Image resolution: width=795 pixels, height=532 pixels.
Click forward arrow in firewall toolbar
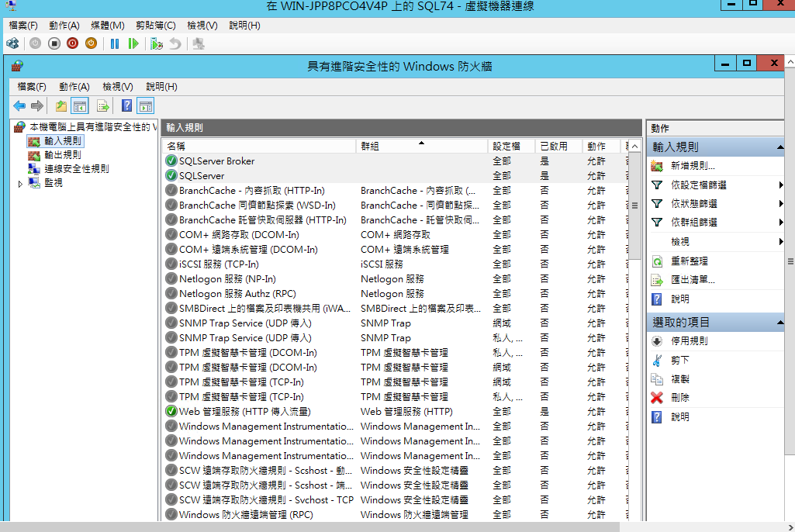[x=37, y=106]
